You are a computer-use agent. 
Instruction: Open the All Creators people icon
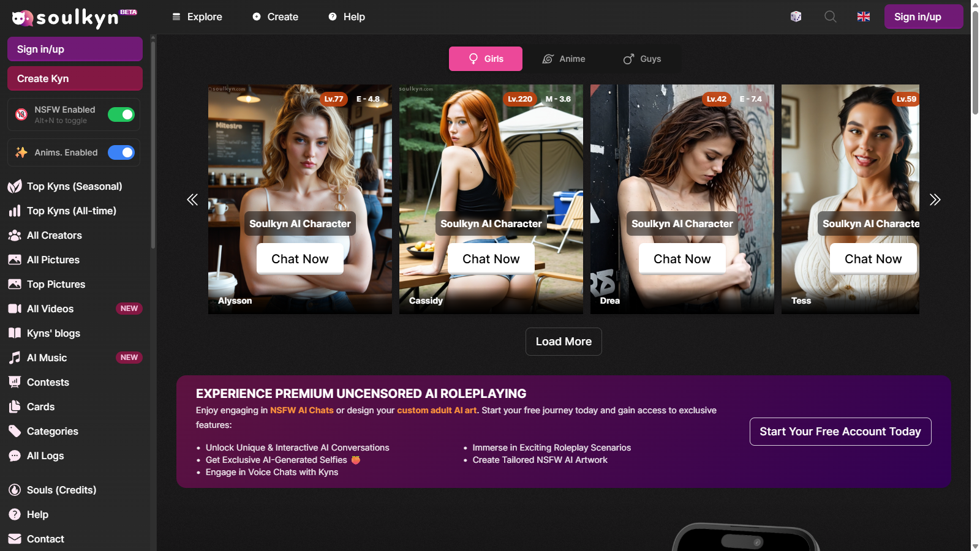pos(15,235)
